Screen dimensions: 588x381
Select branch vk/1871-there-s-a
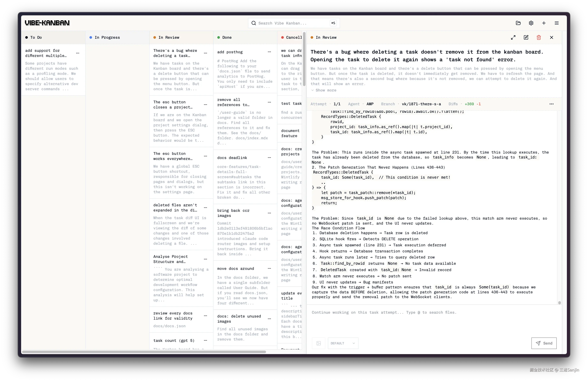pos(421,104)
